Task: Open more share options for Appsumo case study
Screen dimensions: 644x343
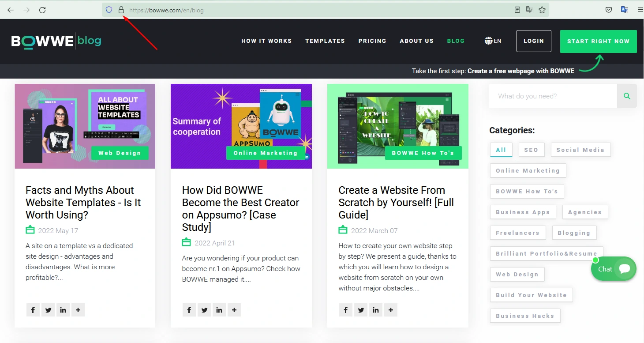Action: [x=234, y=310]
